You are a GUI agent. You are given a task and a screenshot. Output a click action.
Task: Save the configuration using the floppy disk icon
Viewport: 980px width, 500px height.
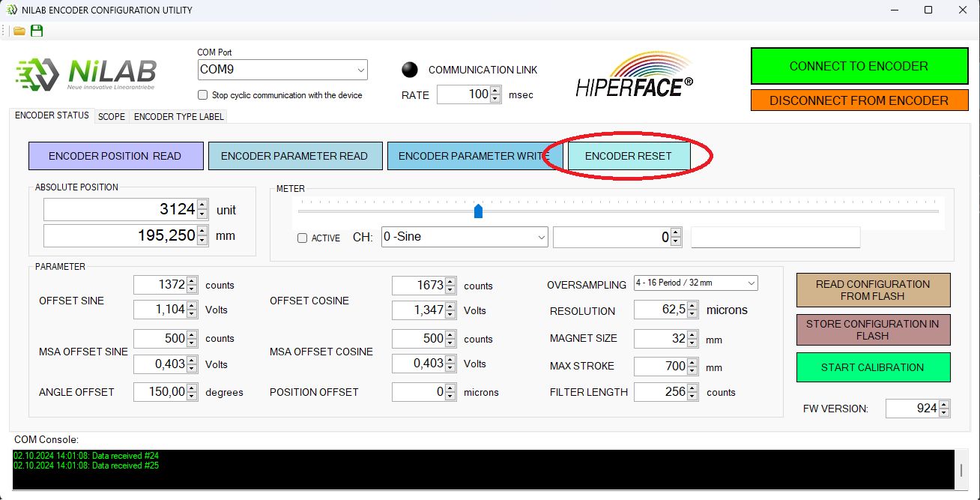[x=35, y=31]
